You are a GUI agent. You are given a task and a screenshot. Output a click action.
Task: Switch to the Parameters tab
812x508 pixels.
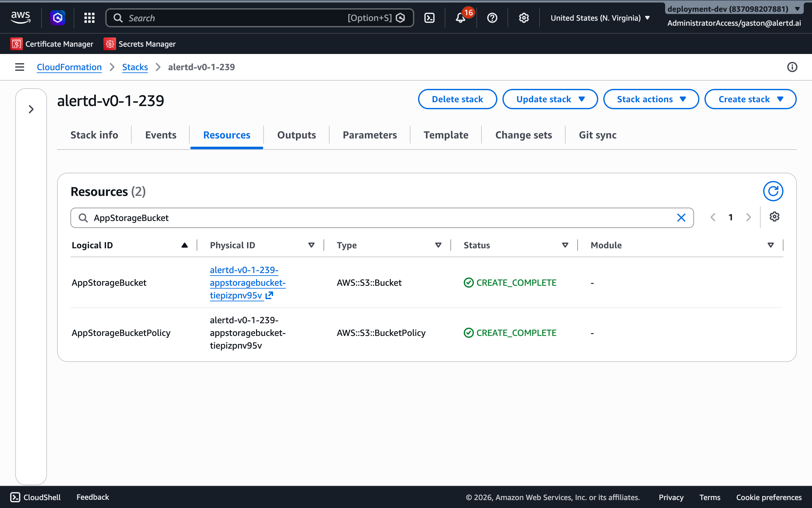point(370,135)
